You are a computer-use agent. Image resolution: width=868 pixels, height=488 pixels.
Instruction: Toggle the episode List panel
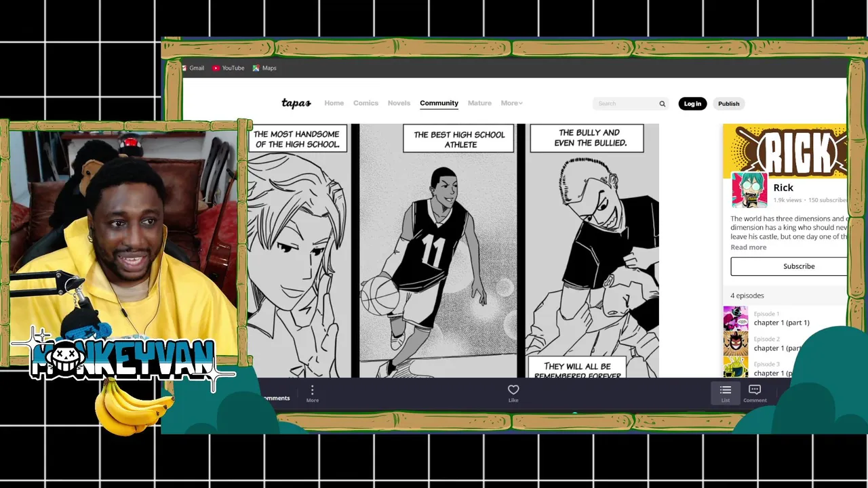coord(726,393)
